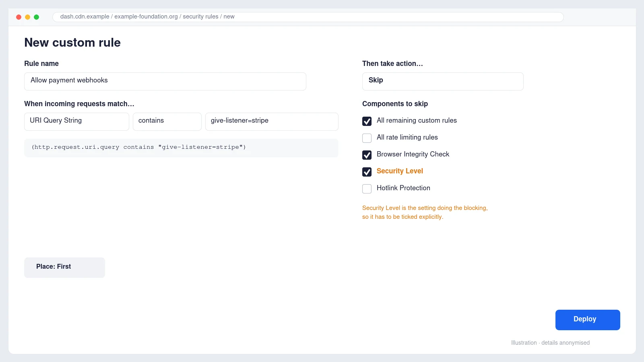Open the Skip action dropdown
This screenshot has height=362, width=644.
(x=443, y=81)
